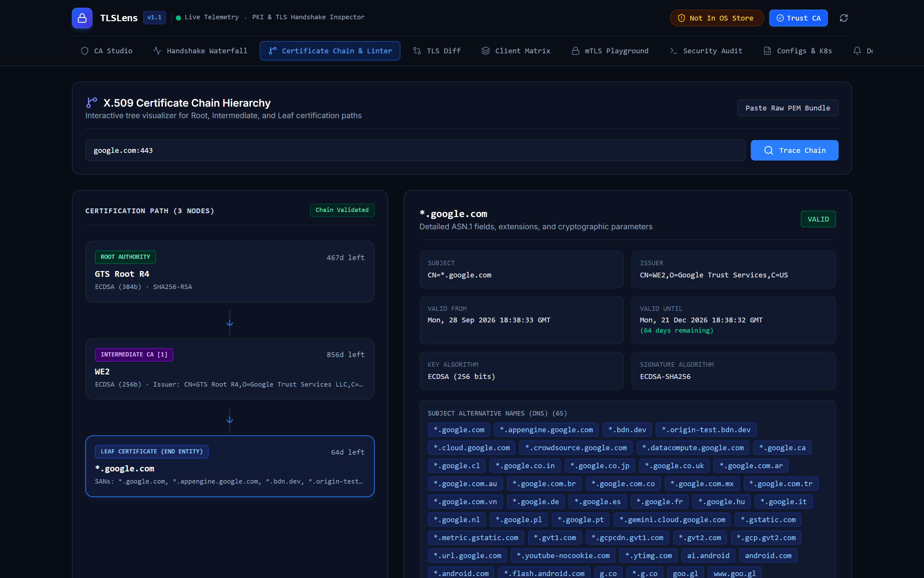Screen dimensions: 924x578
Task: Open the TLS Diff tab
Action: tap(437, 51)
